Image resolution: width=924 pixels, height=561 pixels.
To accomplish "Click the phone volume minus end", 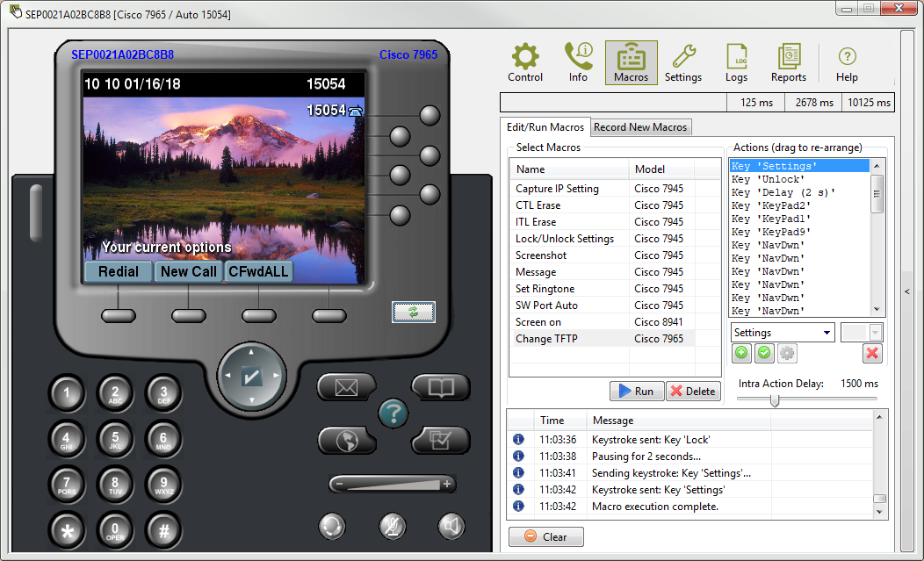I will pyautogui.click(x=338, y=485).
